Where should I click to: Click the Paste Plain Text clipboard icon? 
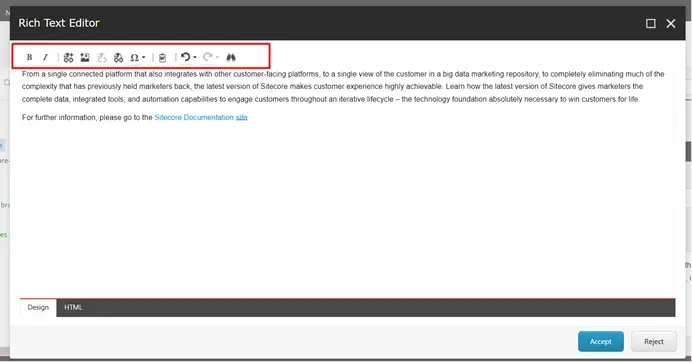point(162,58)
